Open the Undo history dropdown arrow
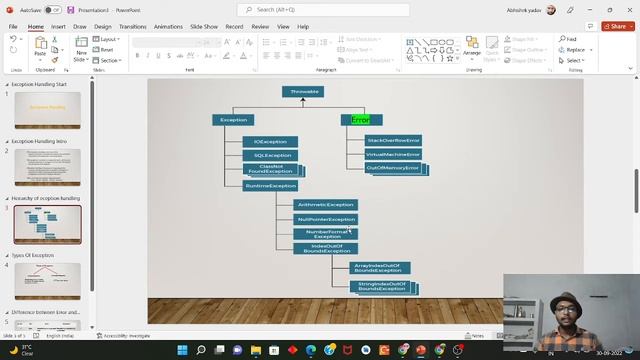The width and height of the screenshot is (640, 360). (x=21, y=39)
